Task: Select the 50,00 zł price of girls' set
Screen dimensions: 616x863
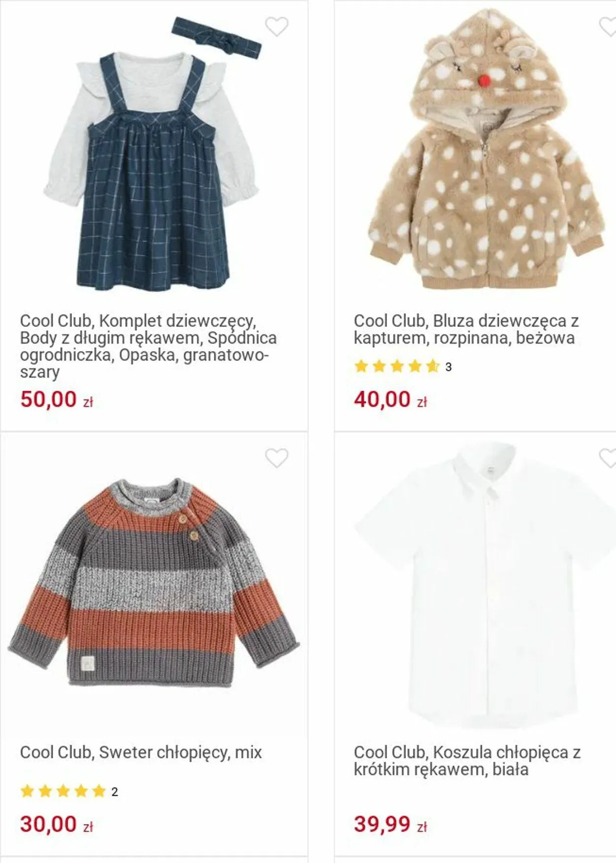Action: (57, 399)
